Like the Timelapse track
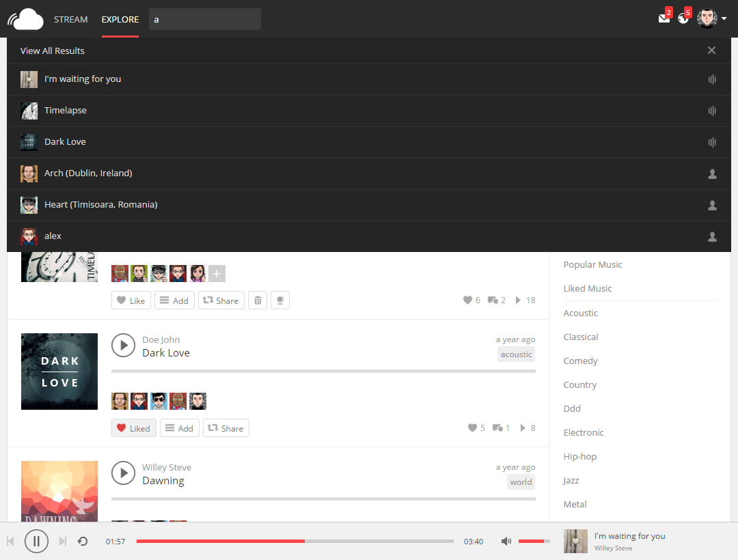Viewport: 738px width, 560px height. click(x=131, y=300)
